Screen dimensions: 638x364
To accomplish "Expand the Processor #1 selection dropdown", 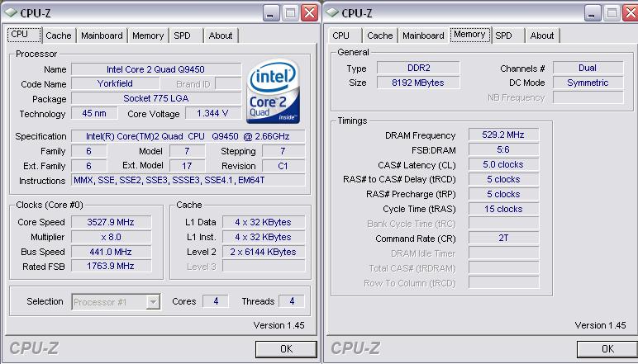I will coord(153,302).
